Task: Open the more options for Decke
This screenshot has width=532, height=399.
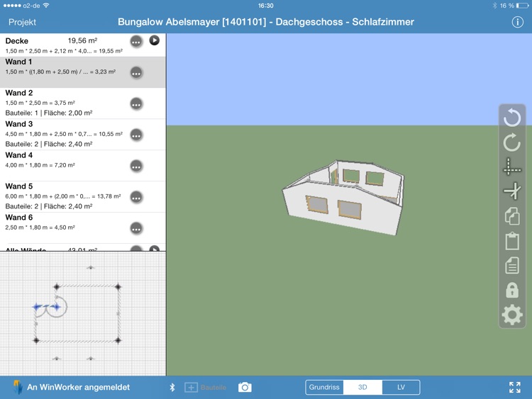Action: (x=136, y=42)
